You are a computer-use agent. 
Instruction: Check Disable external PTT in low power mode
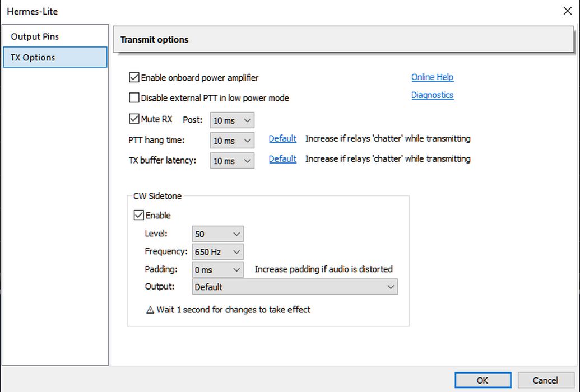134,98
